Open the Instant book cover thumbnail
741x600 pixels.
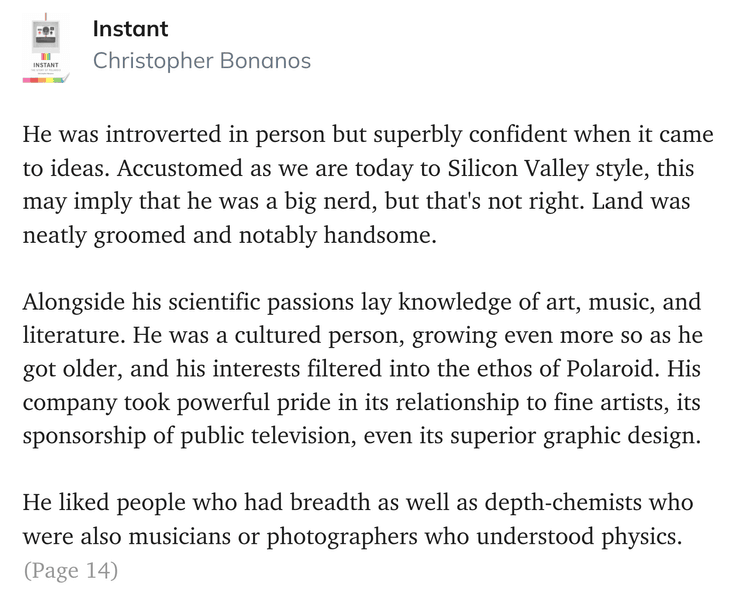[x=46, y=49]
